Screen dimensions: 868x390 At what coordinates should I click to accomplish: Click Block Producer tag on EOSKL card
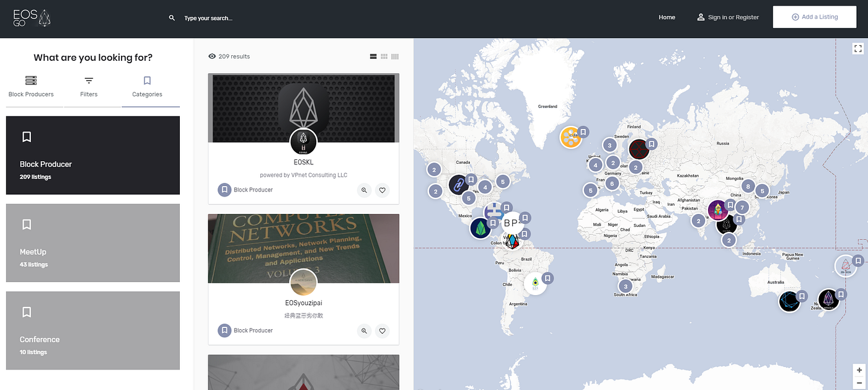246,190
